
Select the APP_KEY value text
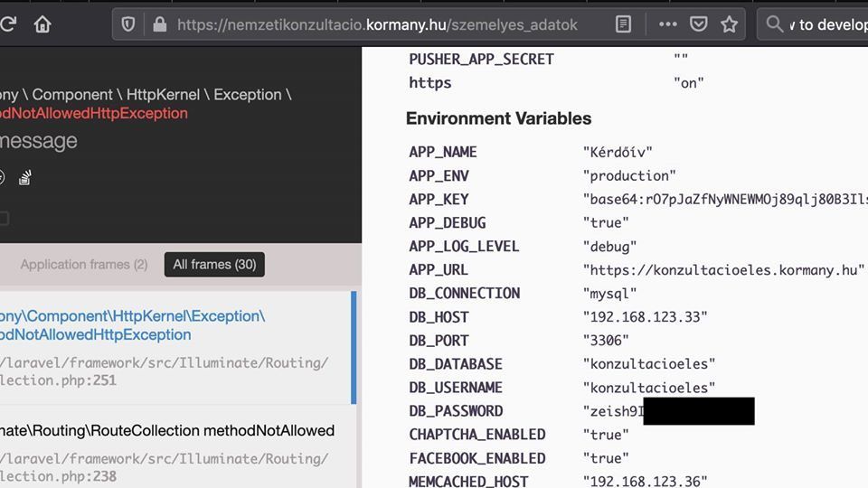click(x=725, y=199)
